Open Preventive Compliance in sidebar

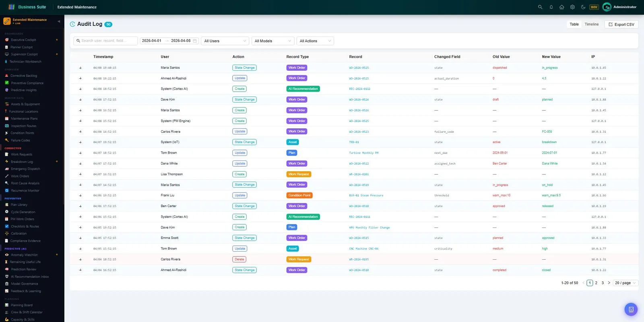point(27,83)
